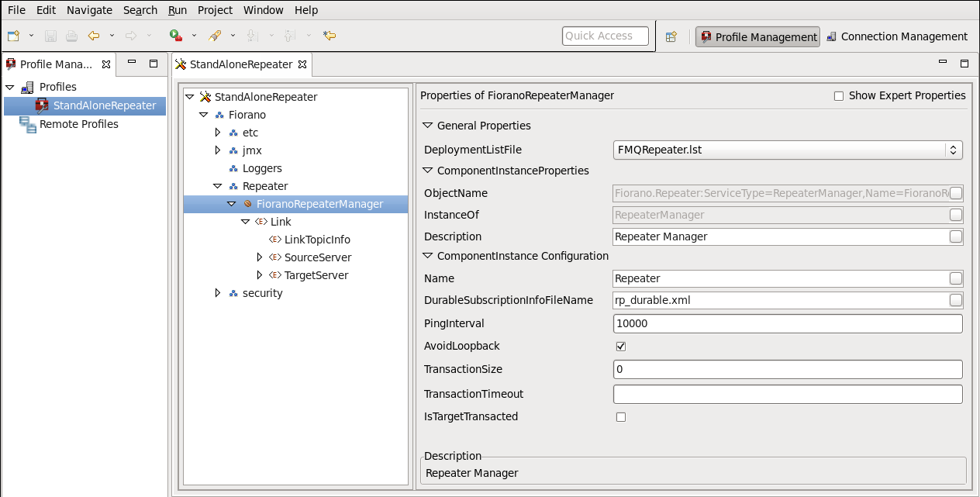
Task: Click the New wizard toolbar icon
Action: tap(14, 36)
